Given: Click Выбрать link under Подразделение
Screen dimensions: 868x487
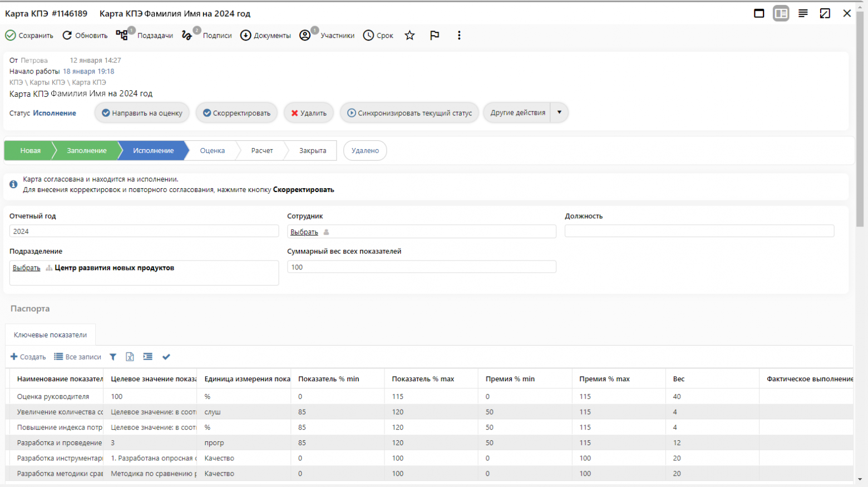Looking at the screenshot, I should click(x=27, y=268).
